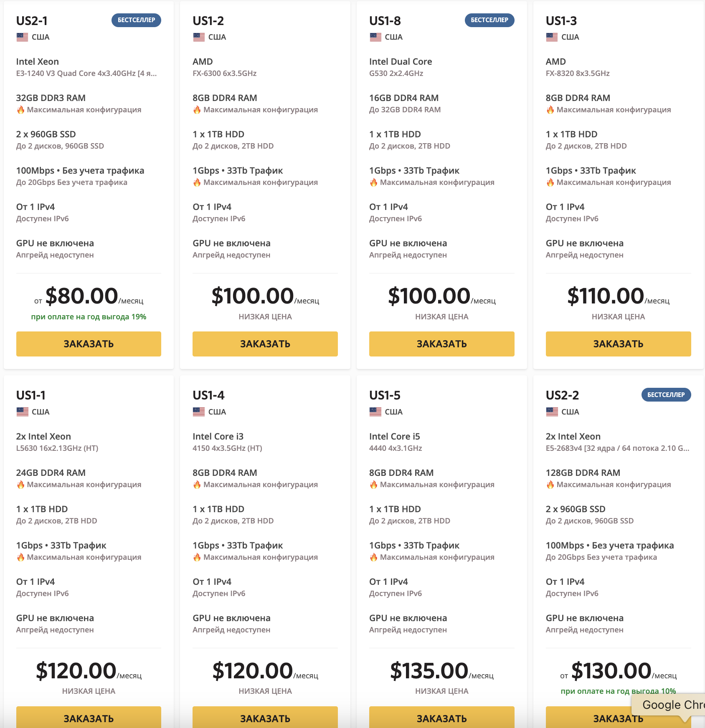Open the US1-1 plan title
Screen dimensions: 705x728
31,395
